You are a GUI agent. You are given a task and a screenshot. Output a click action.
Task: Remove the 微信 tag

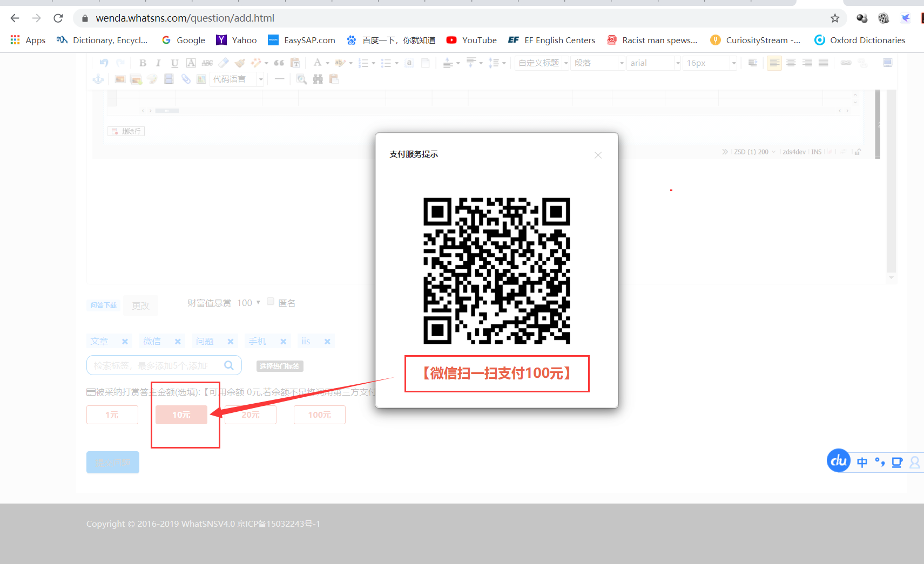pos(178,342)
